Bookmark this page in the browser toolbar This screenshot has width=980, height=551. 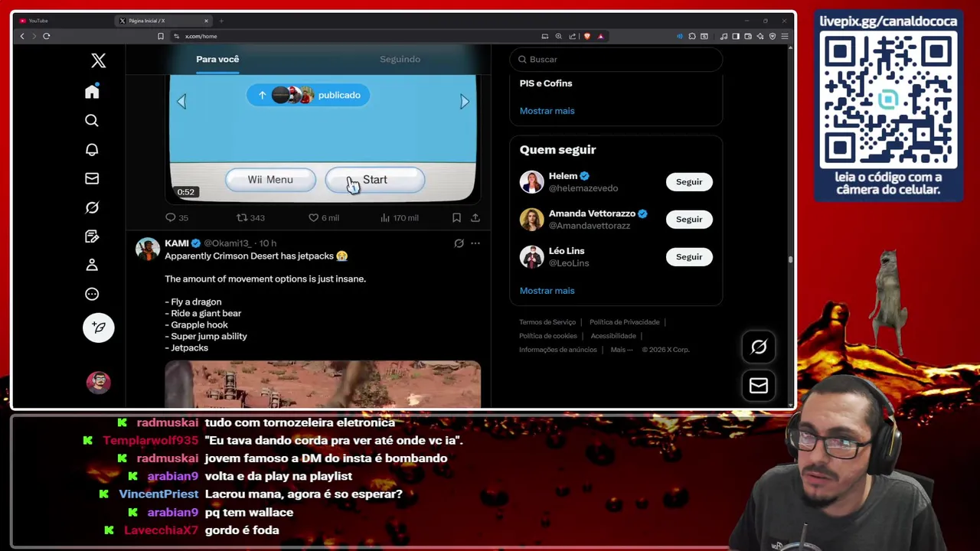[x=161, y=36]
